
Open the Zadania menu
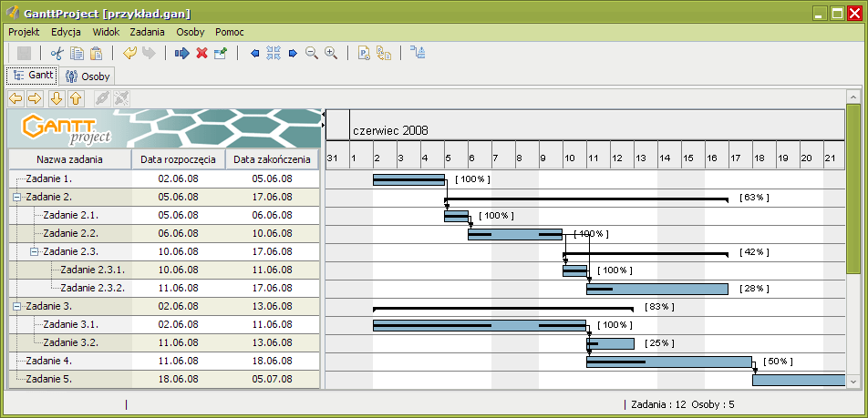(148, 32)
